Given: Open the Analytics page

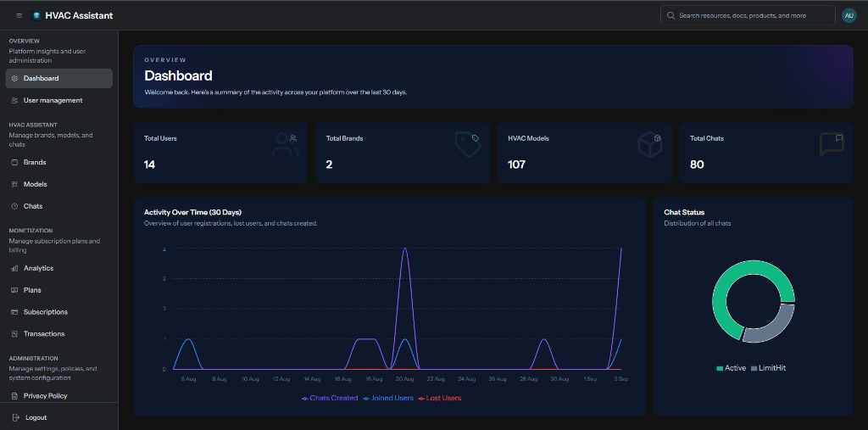Looking at the screenshot, I should pos(58,268).
